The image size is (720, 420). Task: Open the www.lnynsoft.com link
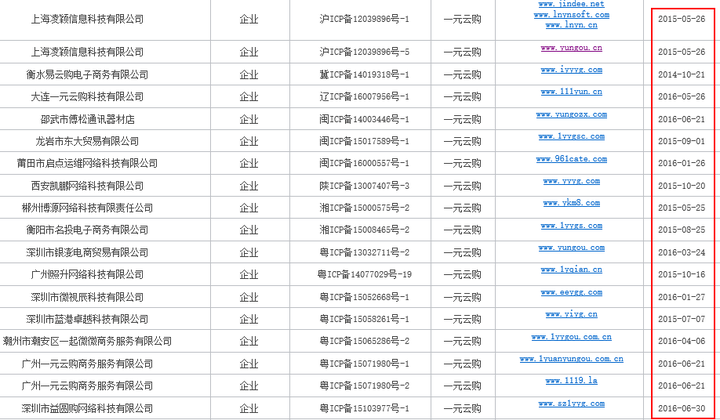point(571,15)
